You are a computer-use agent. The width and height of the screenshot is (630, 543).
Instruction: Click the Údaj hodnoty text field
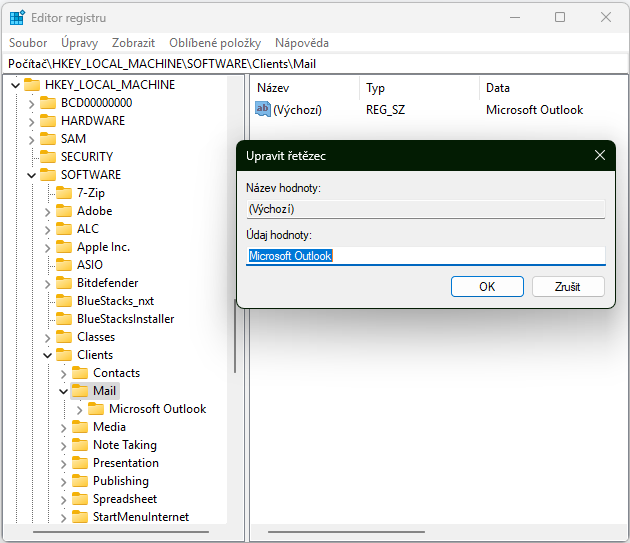pos(425,256)
